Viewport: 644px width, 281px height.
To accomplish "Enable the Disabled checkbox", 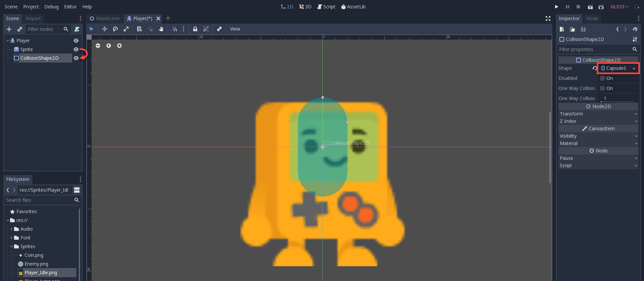I will tap(602, 78).
